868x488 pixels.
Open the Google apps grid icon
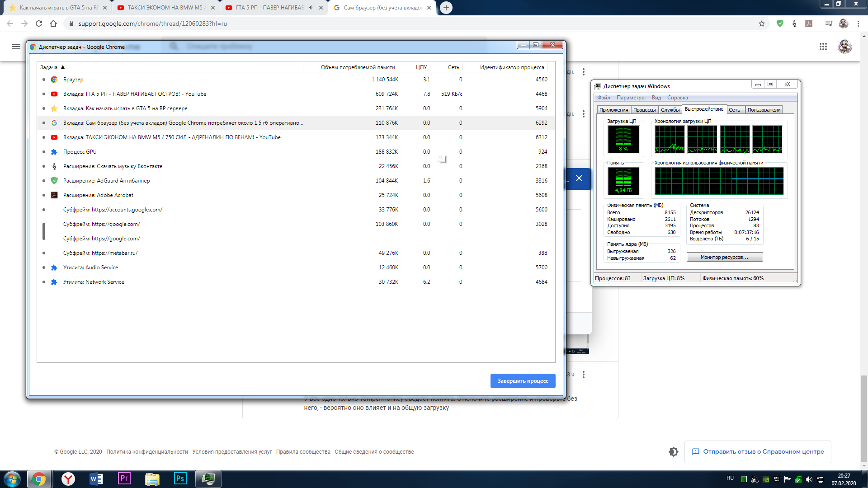pyautogui.click(x=823, y=47)
